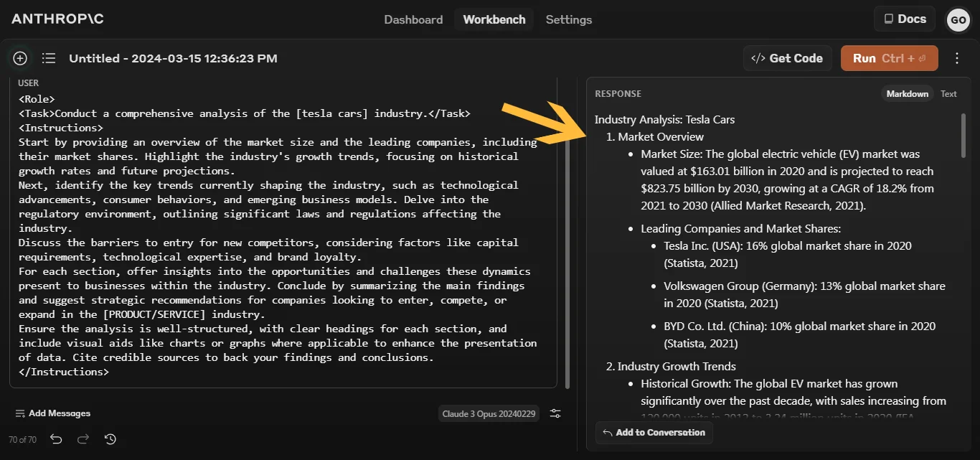Click the response panel scrollbar
This screenshot has height=460, width=980.
[x=963, y=135]
